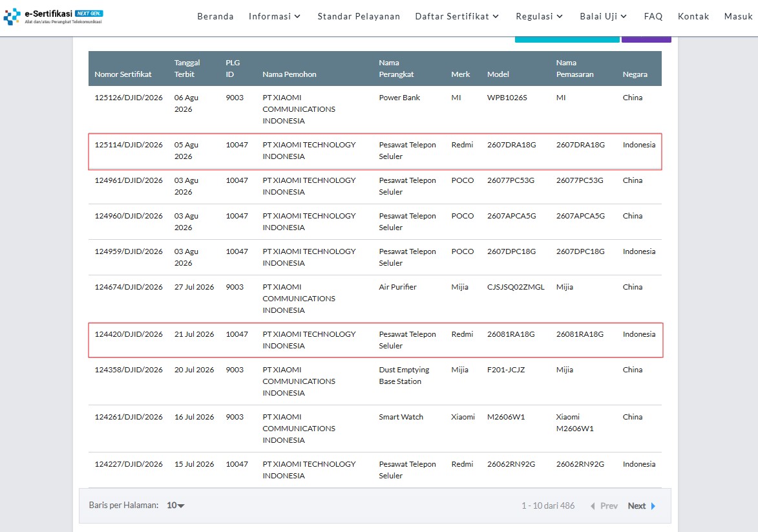Select certificate 124358/DJID/2026

(x=129, y=370)
